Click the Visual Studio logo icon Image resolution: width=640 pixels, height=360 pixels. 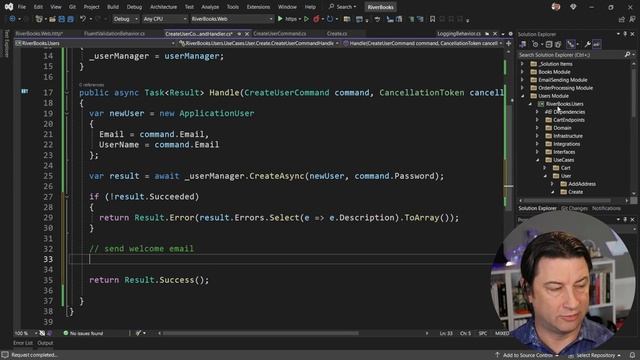(9, 7)
